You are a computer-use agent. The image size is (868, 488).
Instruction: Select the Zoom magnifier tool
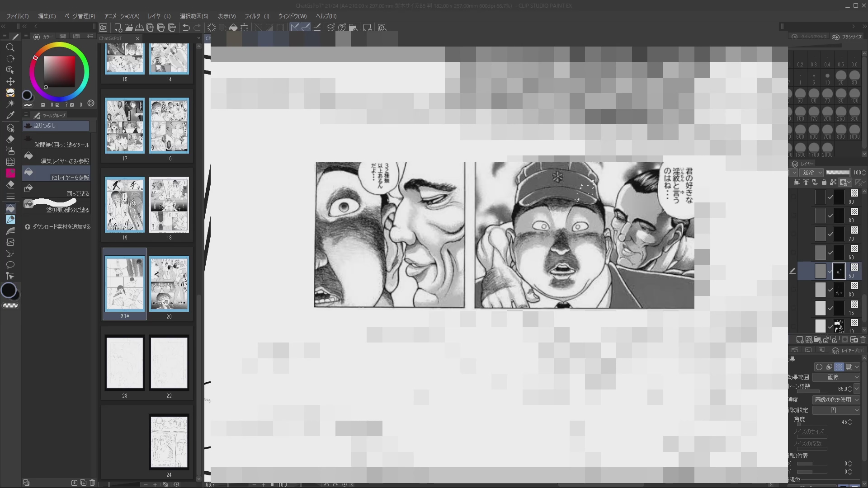coord(10,47)
